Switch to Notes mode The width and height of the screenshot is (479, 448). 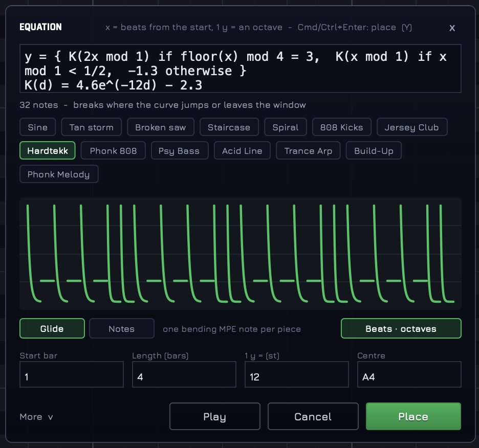(122, 329)
